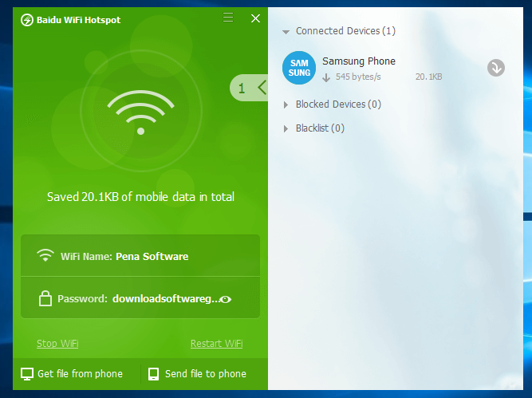Click the round arrow button for Samsung Phone

pos(496,68)
